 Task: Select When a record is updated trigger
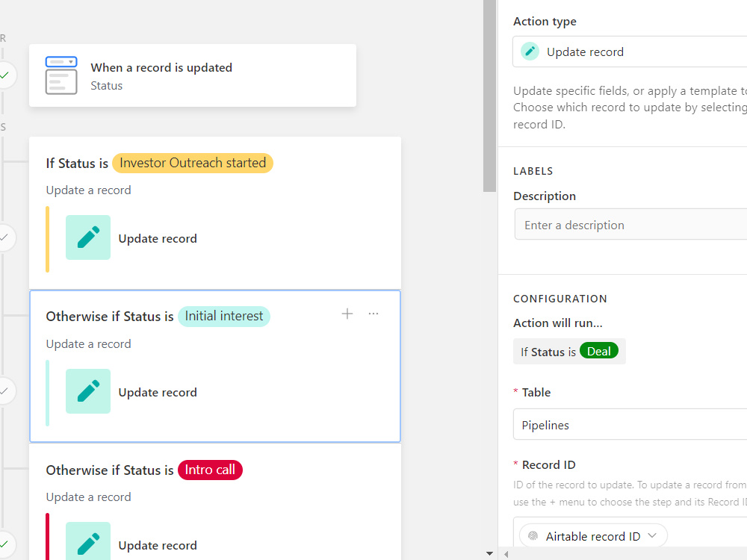193,75
